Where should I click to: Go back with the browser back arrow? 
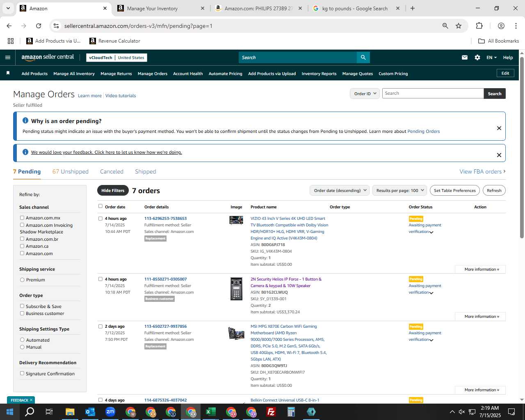click(9, 26)
